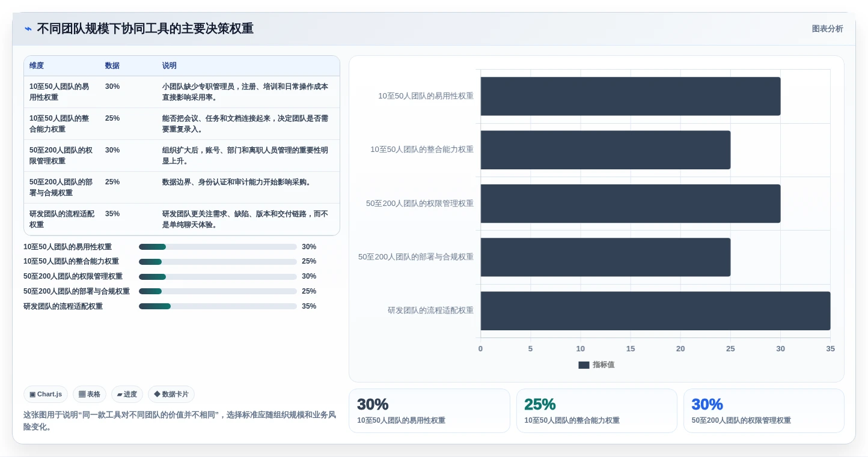Click chart bar for 研发团队的流程适配权重
This screenshot has height=457, width=868.
click(x=655, y=311)
